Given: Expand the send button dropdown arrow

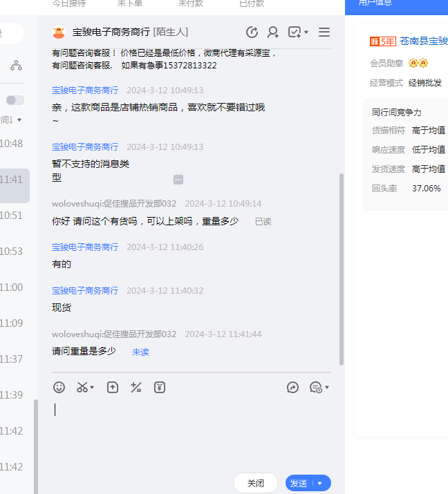Looking at the screenshot, I should click(320, 484).
